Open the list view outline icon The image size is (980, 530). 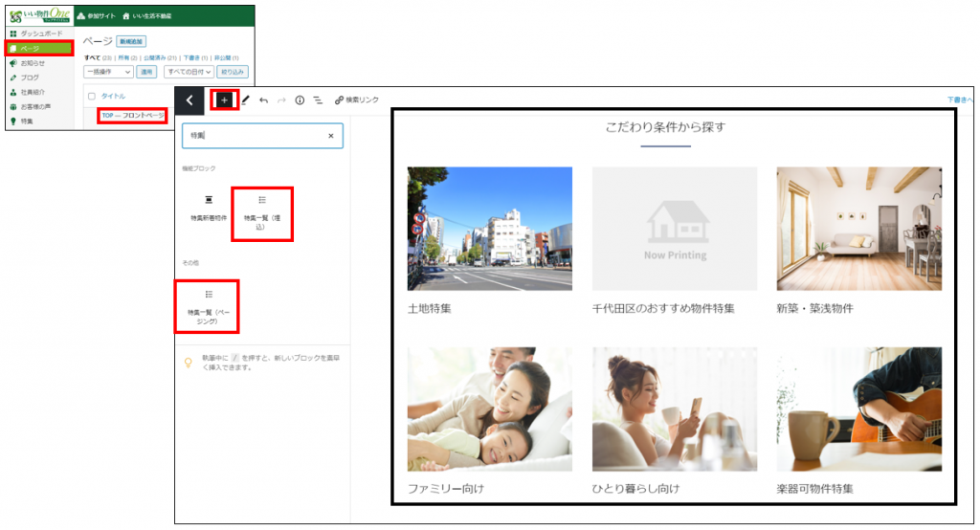click(317, 99)
